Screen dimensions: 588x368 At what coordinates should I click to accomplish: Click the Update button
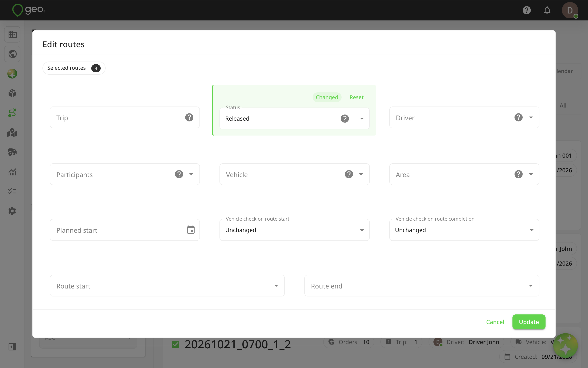click(x=529, y=322)
